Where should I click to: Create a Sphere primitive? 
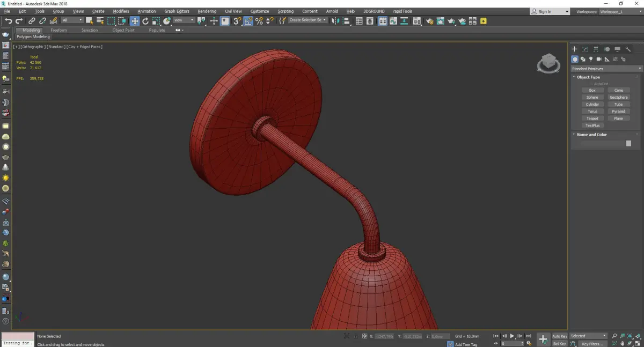[592, 97]
